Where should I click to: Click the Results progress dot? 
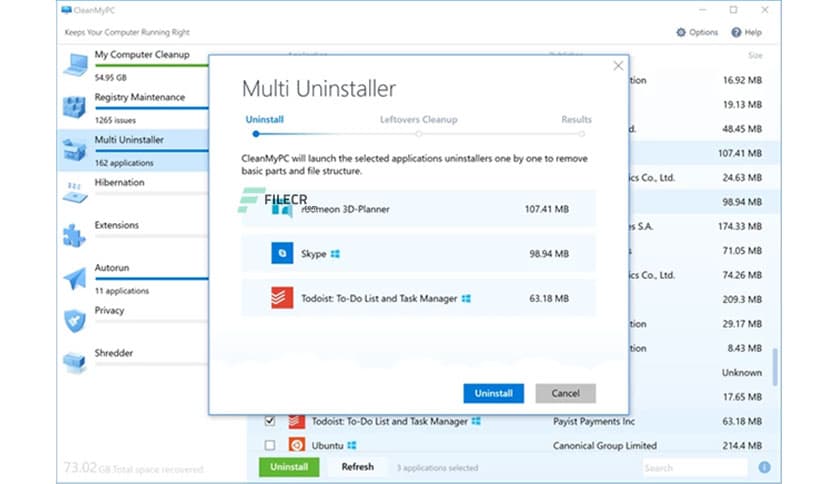[582, 134]
